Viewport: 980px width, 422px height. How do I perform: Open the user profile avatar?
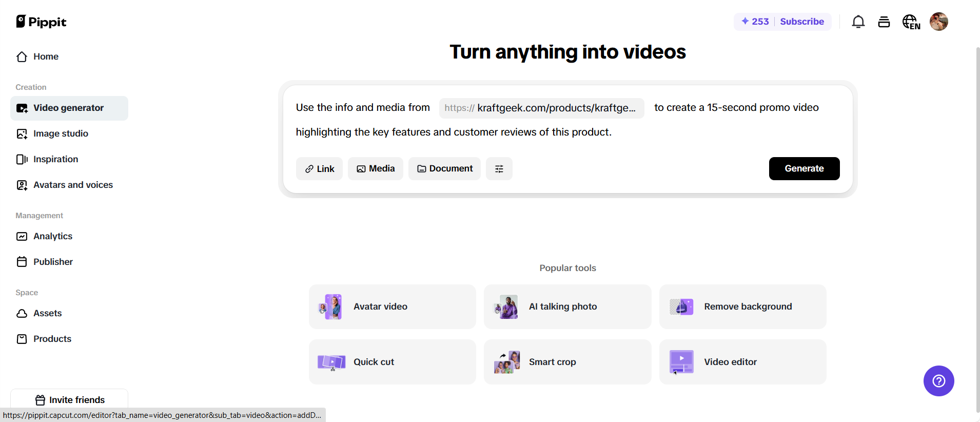click(938, 22)
